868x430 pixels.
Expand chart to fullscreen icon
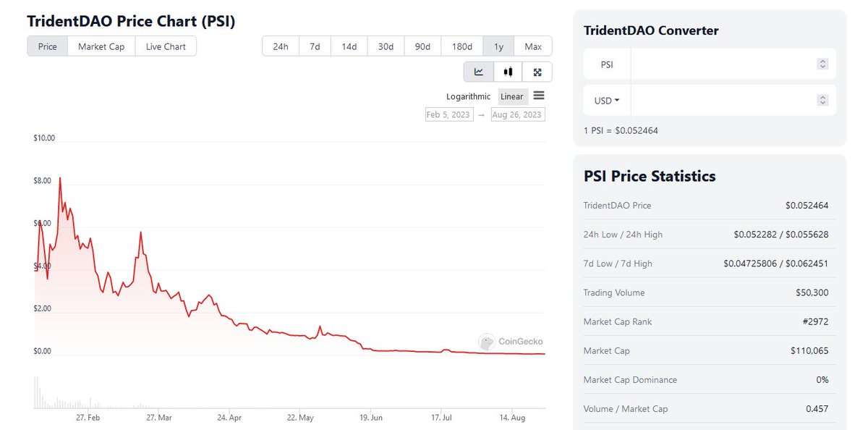point(537,72)
